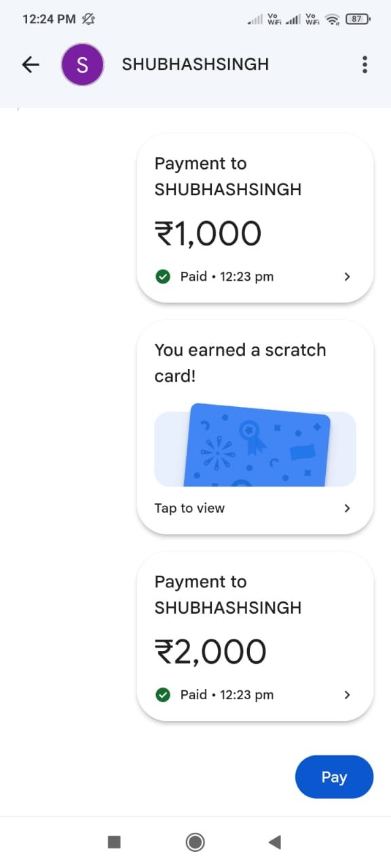391x868 pixels.
Task: Tap the Wi-Fi status icon
Action: pyautogui.click(x=332, y=20)
